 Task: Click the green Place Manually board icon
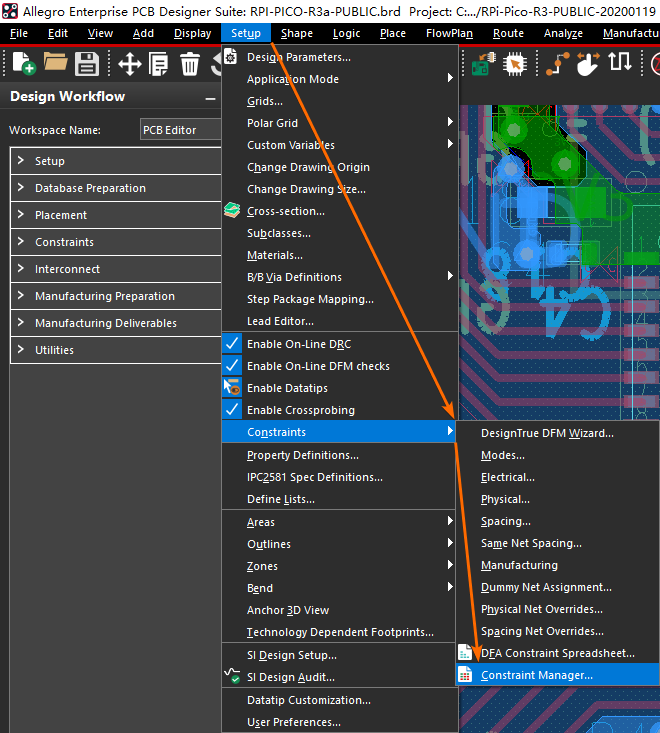point(481,64)
